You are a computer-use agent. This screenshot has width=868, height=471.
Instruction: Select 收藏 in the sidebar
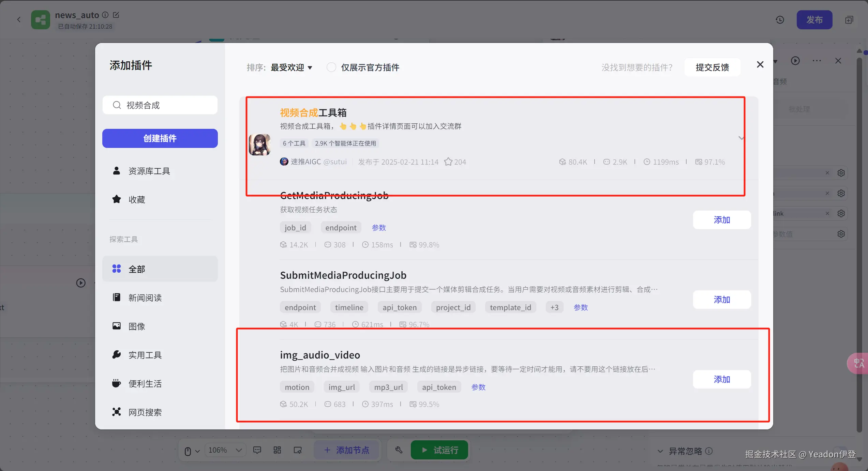point(137,200)
